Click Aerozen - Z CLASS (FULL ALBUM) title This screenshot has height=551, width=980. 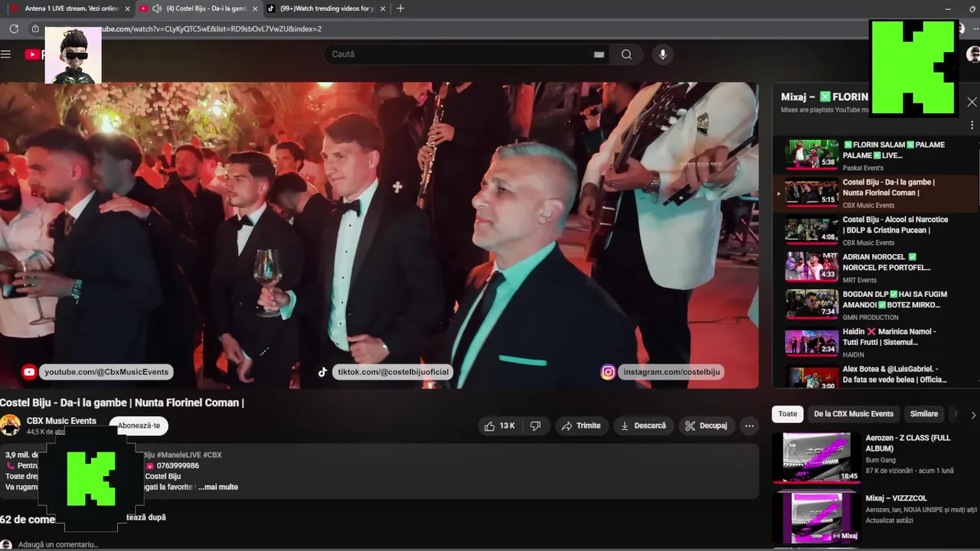[x=908, y=443]
